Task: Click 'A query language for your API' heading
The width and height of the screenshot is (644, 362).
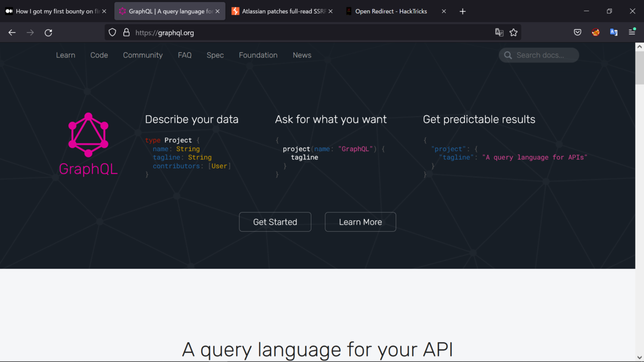Action: pyautogui.click(x=318, y=350)
